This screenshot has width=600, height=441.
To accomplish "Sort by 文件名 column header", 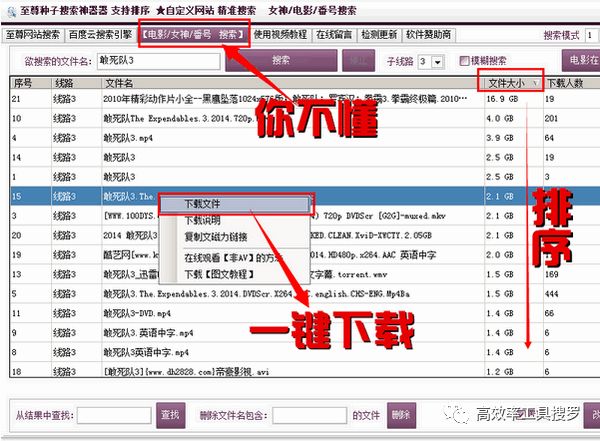I will tap(293, 83).
